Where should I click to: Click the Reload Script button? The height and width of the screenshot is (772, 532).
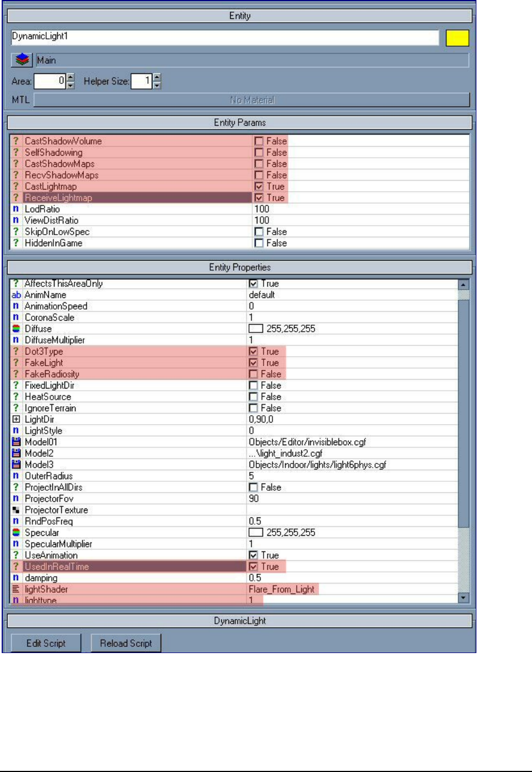coord(126,643)
